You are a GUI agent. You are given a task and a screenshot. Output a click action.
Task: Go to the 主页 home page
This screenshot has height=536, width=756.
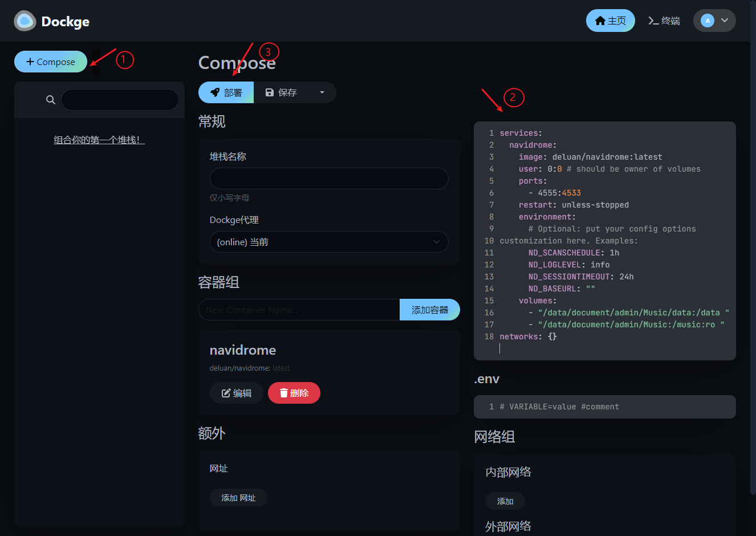click(x=610, y=21)
